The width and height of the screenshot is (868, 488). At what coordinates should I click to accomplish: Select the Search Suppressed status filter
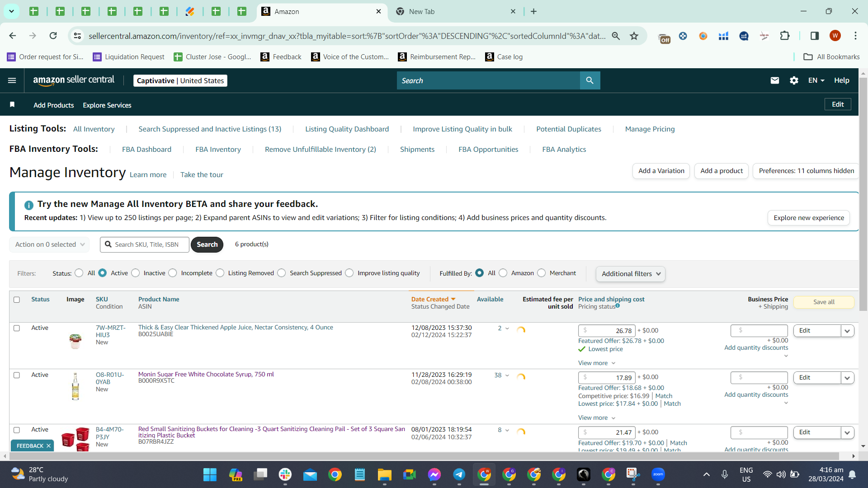pos(282,273)
